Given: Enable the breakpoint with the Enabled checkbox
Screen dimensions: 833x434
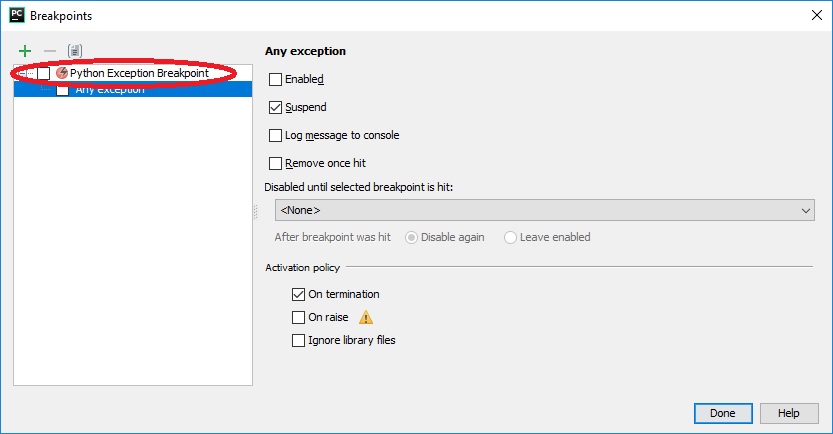Looking at the screenshot, I should click(276, 79).
